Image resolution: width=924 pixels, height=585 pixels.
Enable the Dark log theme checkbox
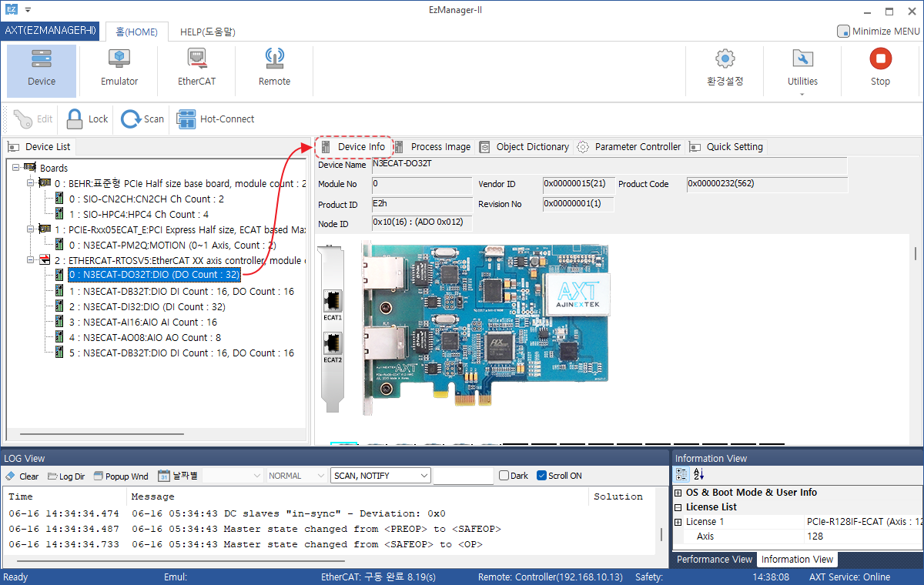tap(504, 476)
